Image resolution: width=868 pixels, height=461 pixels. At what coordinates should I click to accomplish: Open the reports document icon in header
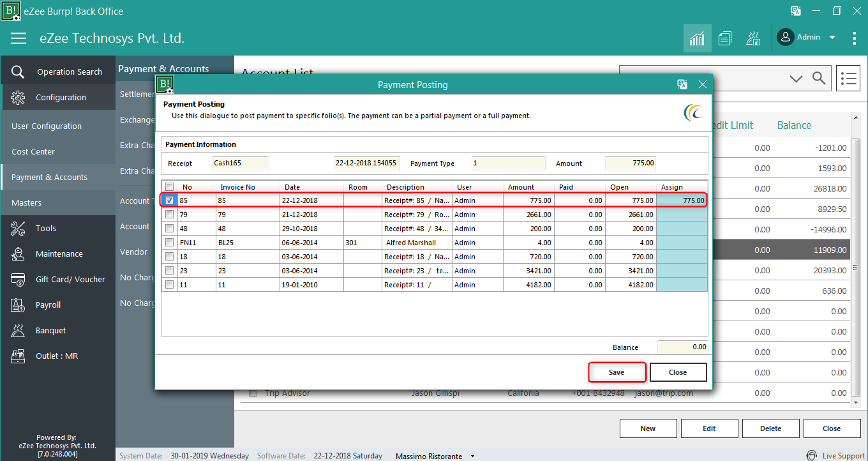724,38
